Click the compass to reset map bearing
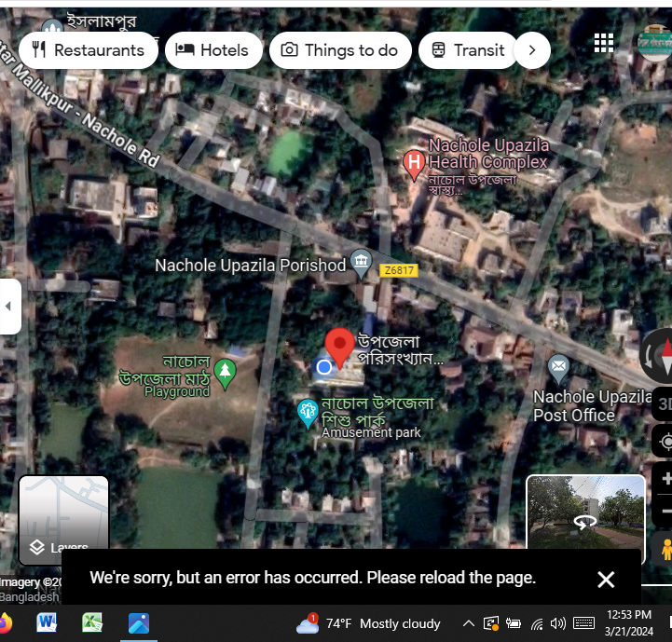Viewport: 672px width, 642px height. click(660, 354)
